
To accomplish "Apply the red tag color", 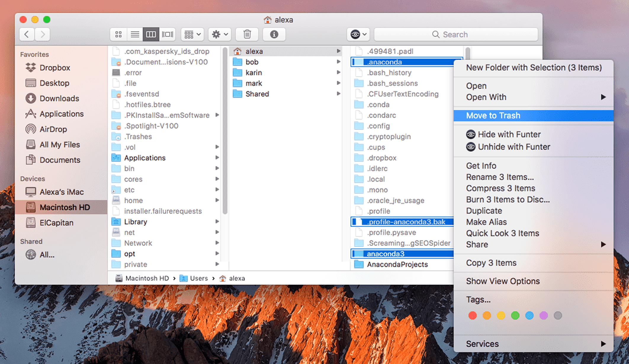I will point(473,315).
